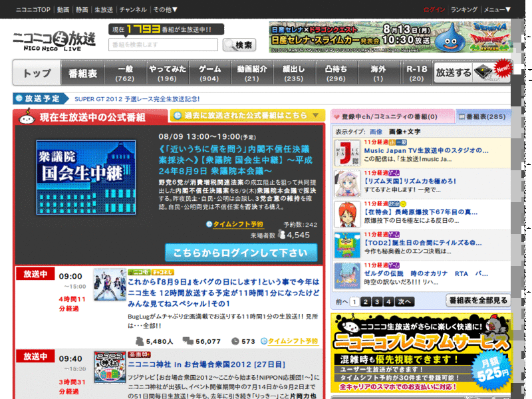Click the ニコニコ神社 program thumbnail

click(x=110, y=367)
